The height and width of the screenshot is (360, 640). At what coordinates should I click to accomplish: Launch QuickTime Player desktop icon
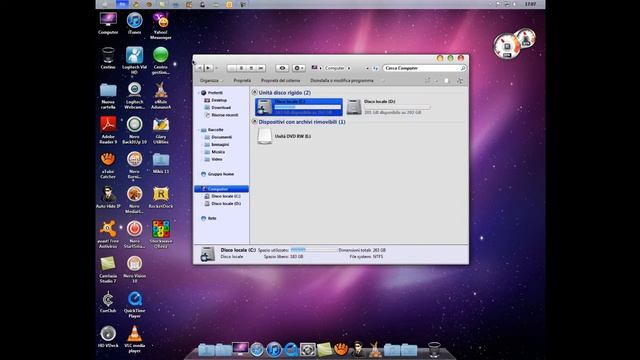(x=134, y=304)
